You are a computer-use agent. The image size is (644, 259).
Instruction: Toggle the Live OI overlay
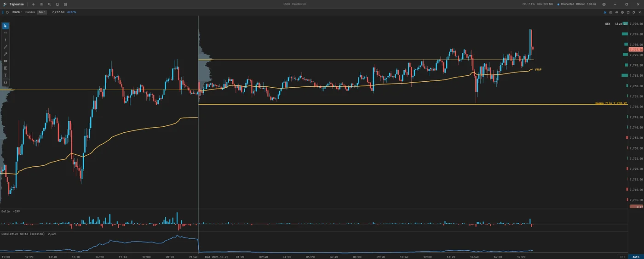(621, 23)
